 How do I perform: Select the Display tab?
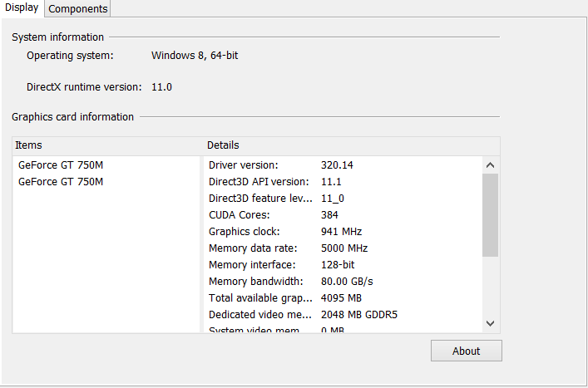pos(22,8)
